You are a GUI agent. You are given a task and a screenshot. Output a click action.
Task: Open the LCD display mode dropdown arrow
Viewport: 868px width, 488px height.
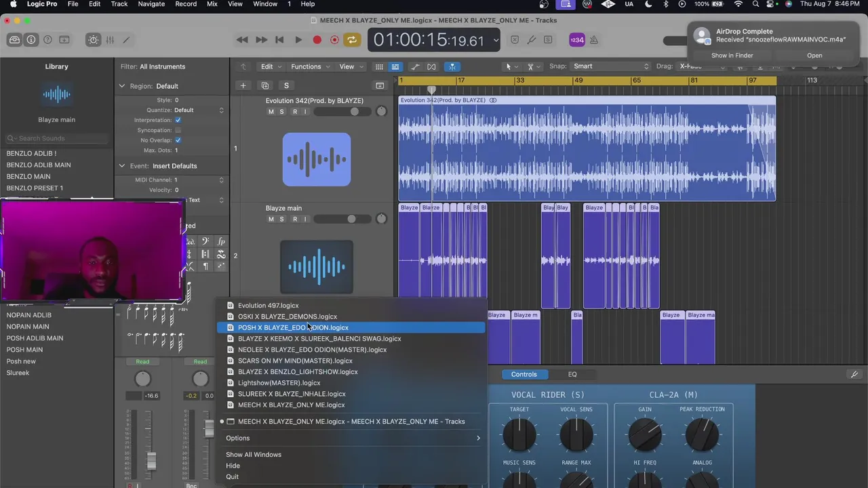(x=496, y=40)
